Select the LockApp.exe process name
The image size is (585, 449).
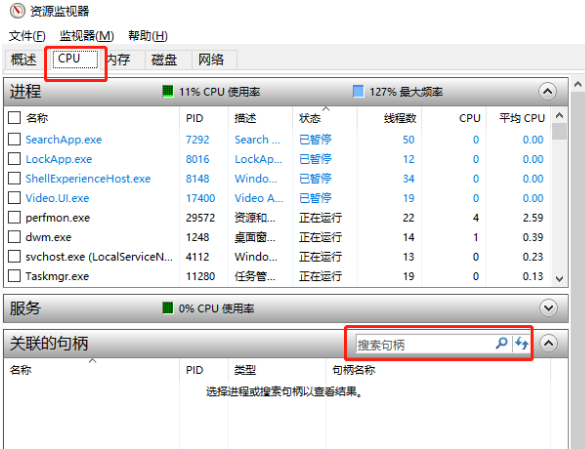coord(59,159)
